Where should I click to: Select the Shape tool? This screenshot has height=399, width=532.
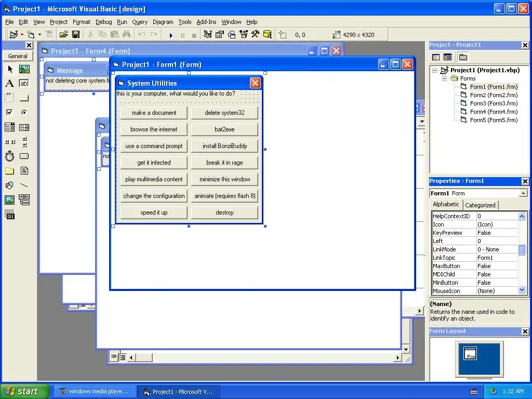click(10, 185)
